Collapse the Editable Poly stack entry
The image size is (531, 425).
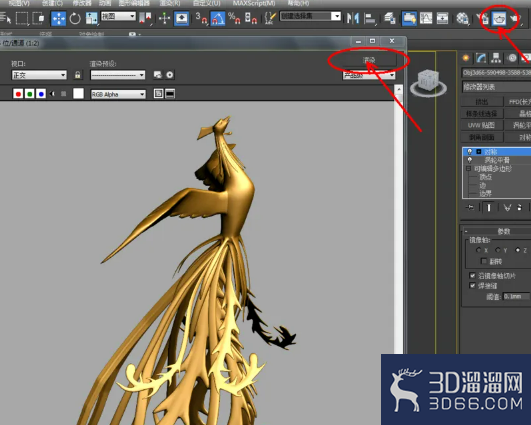click(x=468, y=168)
